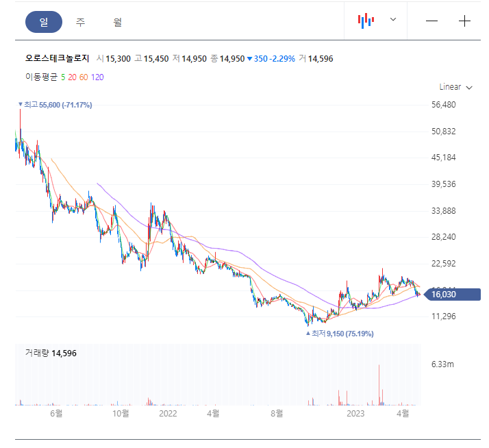Click the 2022 date axis label
The image size is (489, 448).
[168, 413]
